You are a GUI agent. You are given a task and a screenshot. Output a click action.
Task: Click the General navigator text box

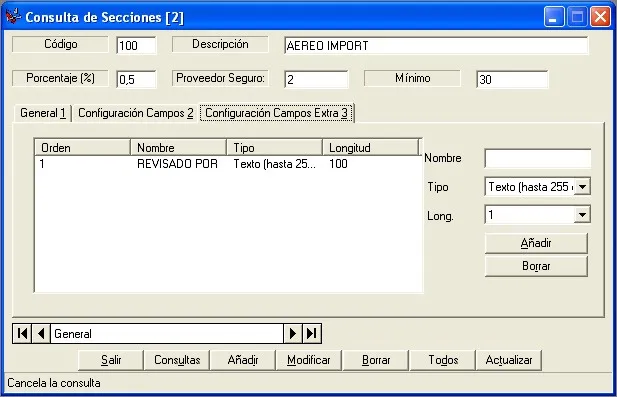point(167,334)
